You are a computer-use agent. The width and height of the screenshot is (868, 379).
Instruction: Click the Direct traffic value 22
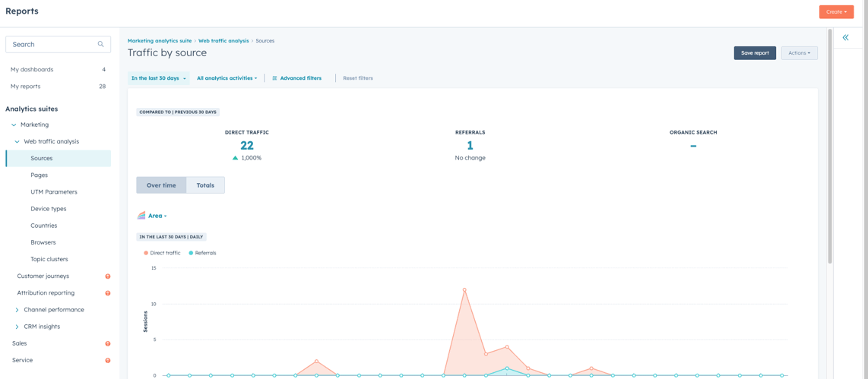pyautogui.click(x=247, y=146)
